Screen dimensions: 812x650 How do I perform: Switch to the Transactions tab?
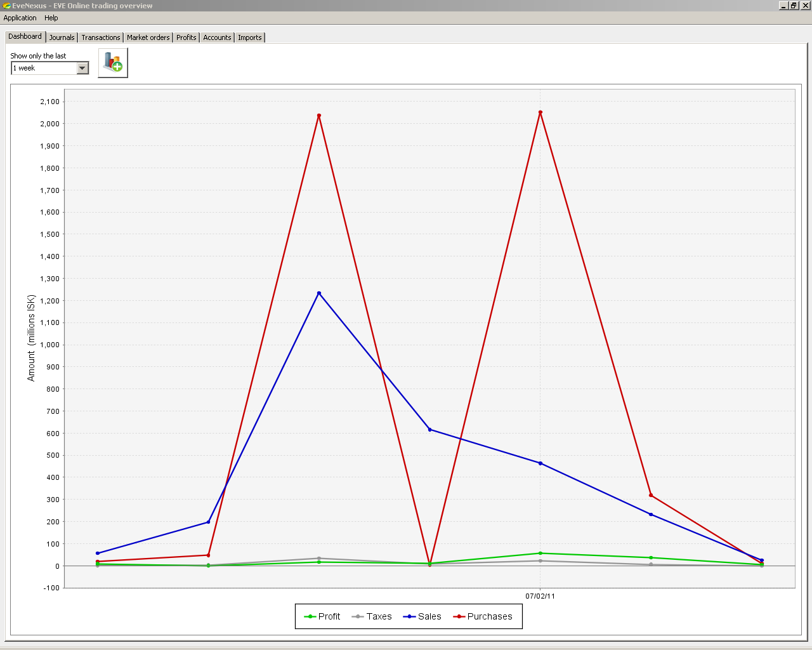pos(101,37)
